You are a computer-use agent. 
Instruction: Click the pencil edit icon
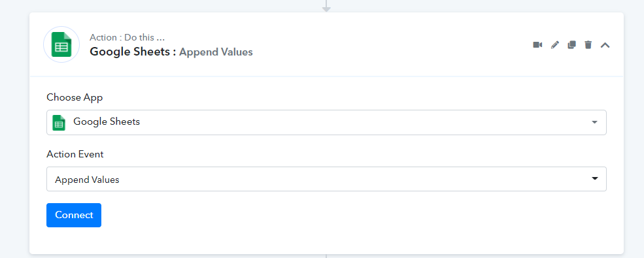pos(555,44)
